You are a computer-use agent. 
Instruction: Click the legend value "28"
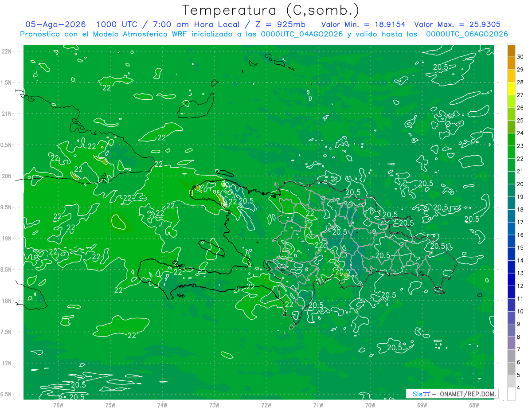click(x=520, y=82)
